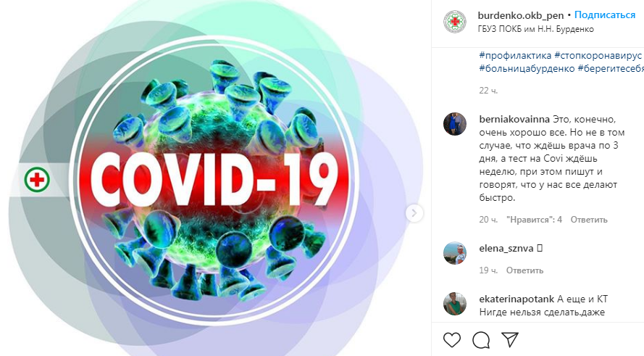Open berniakovainna's avatar picture
Screen dimensions: 644x356
(x=455, y=124)
